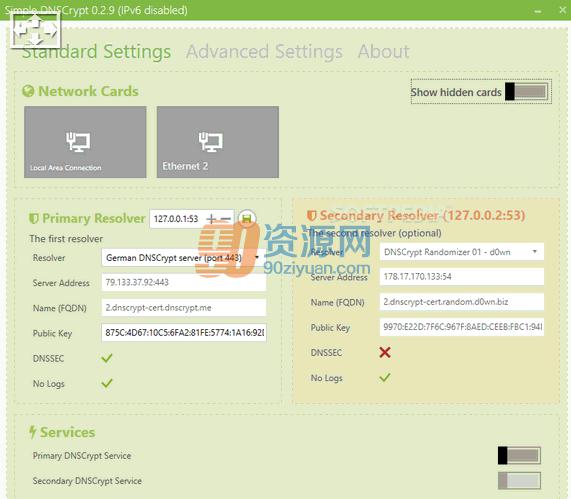The image size is (571, 499).
Task: Click the shield icon beside Secondary Resolver
Action: (x=311, y=216)
